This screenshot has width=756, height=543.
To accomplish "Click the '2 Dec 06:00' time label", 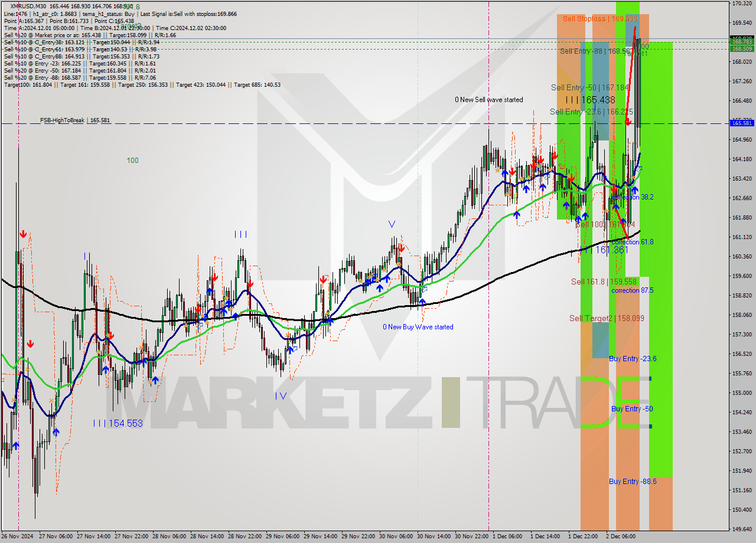I will (x=621, y=537).
